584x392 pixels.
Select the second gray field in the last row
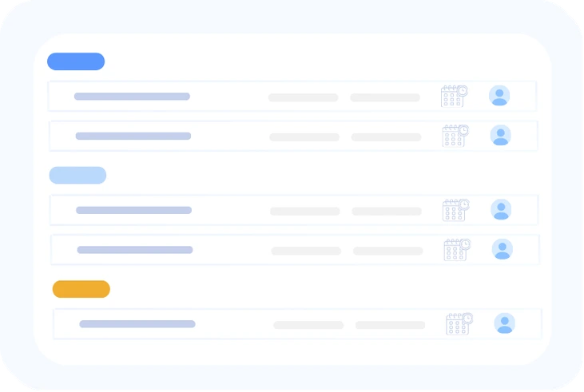click(390, 325)
